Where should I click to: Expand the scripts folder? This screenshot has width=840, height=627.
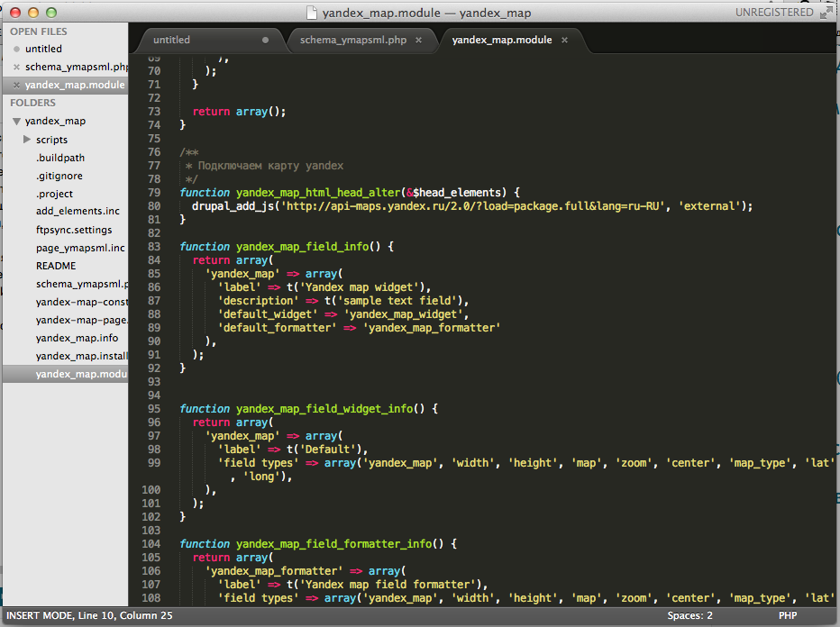click(x=27, y=140)
